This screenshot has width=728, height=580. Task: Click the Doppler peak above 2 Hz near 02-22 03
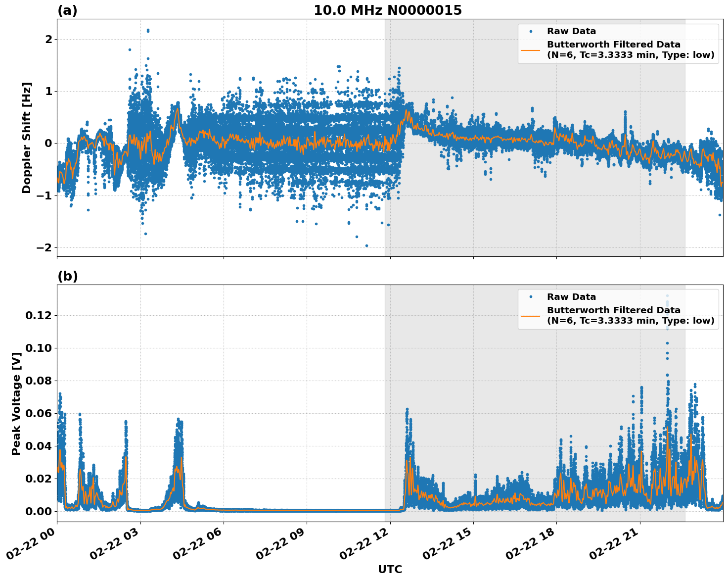147,31
